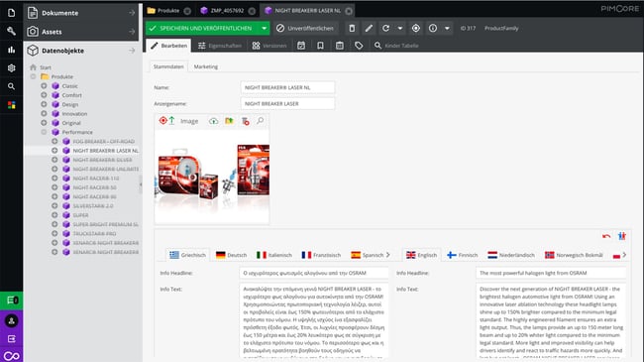Open the Eigenschaften tab

pos(220,46)
